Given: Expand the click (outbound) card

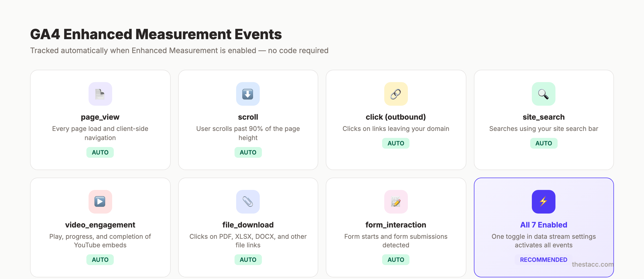Looking at the screenshot, I should tap(396, 120).
